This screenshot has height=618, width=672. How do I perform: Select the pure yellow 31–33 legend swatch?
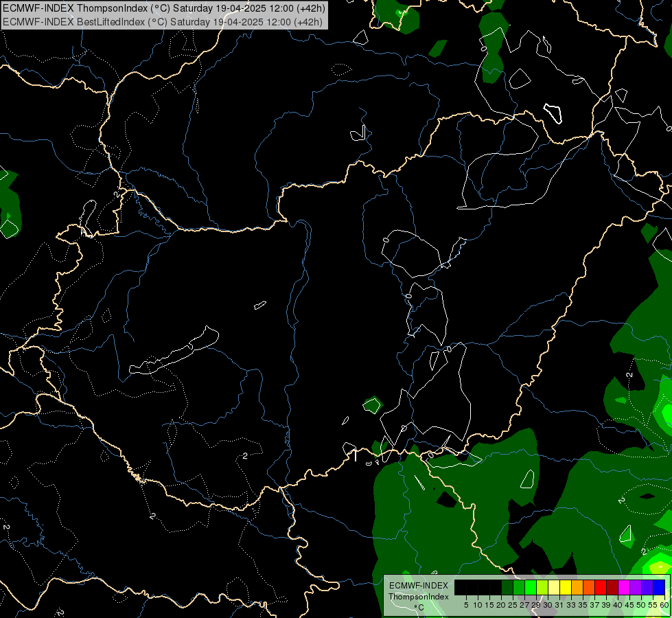coord(566,587)
